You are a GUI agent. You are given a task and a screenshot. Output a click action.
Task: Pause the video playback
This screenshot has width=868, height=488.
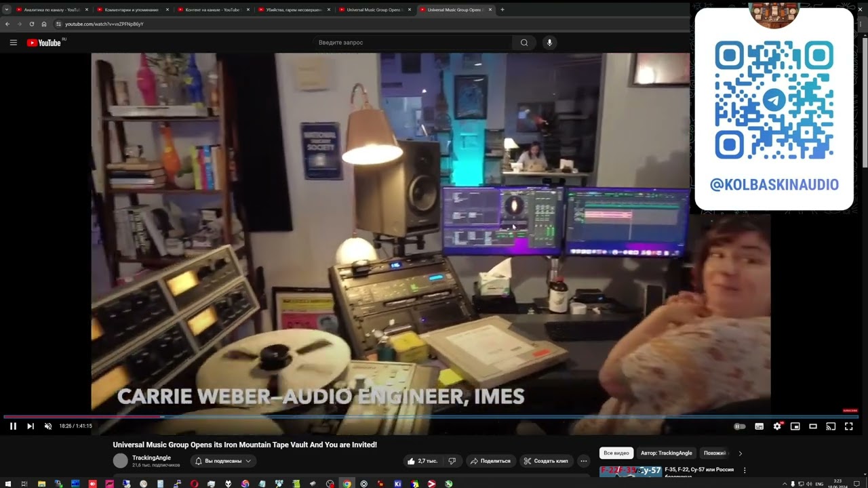point(13,426)
